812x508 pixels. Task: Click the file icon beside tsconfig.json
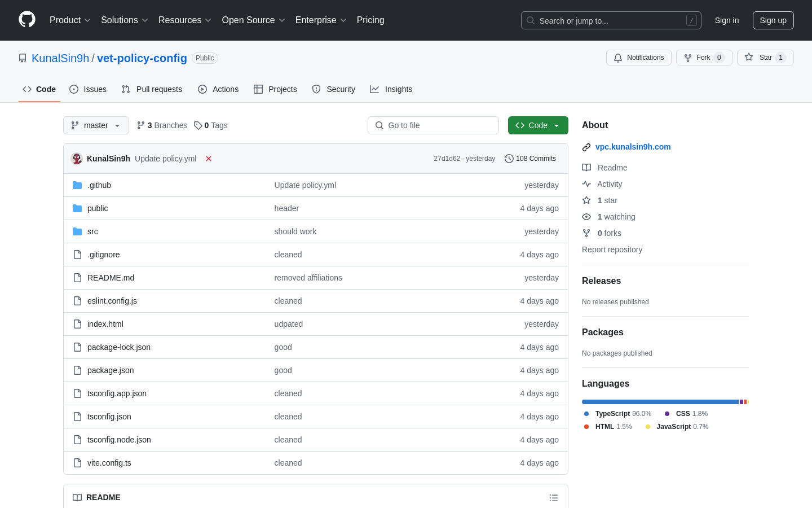tap(77, 417)
